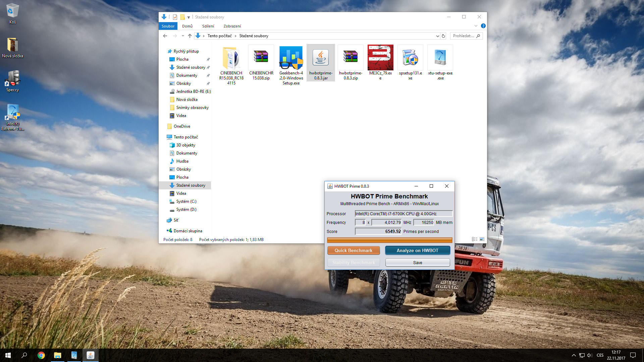The image size is (644, 362).
Task: Expand the Tento počítač breadcrumb chevron
Action: [x=235, y=36]
